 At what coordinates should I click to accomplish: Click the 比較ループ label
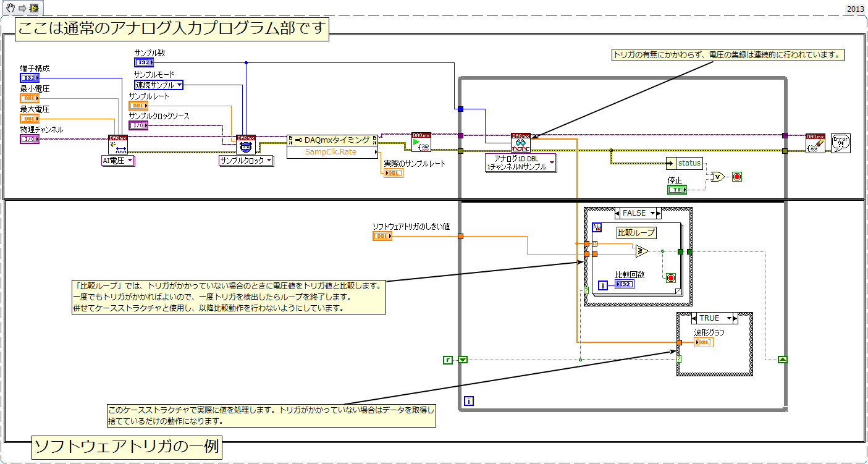(x=636, y=233)
